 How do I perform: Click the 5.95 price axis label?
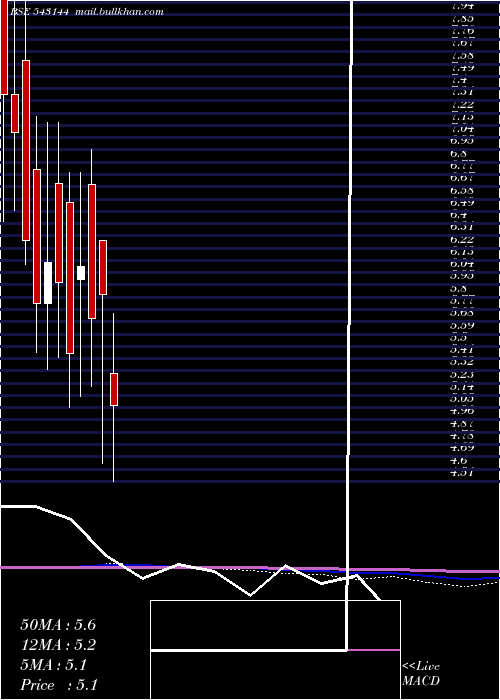click(462, 276)
